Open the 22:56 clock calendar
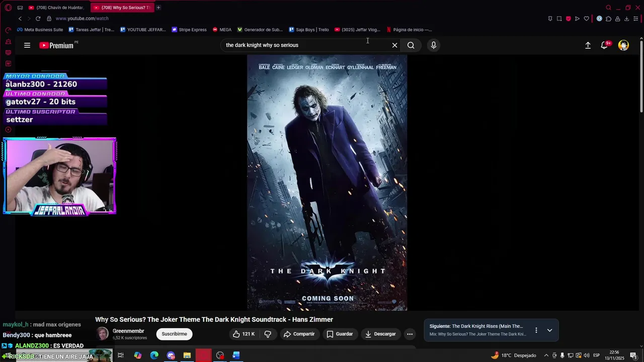The height and width of the screenshot is (362, 644). click(614, 355)
